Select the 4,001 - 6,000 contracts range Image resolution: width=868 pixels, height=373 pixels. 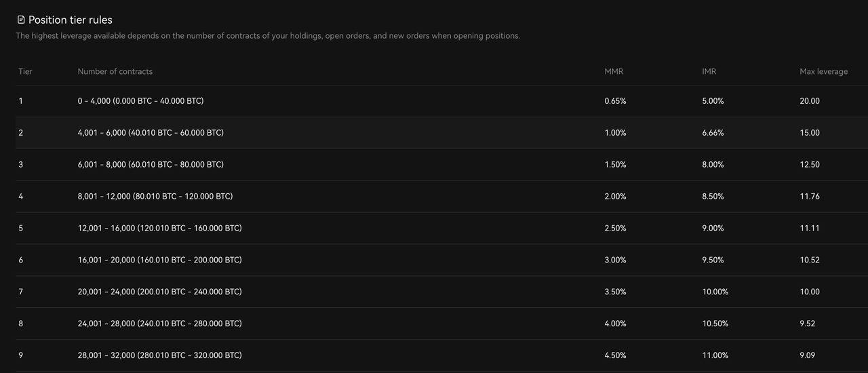[x=151, y=133]
